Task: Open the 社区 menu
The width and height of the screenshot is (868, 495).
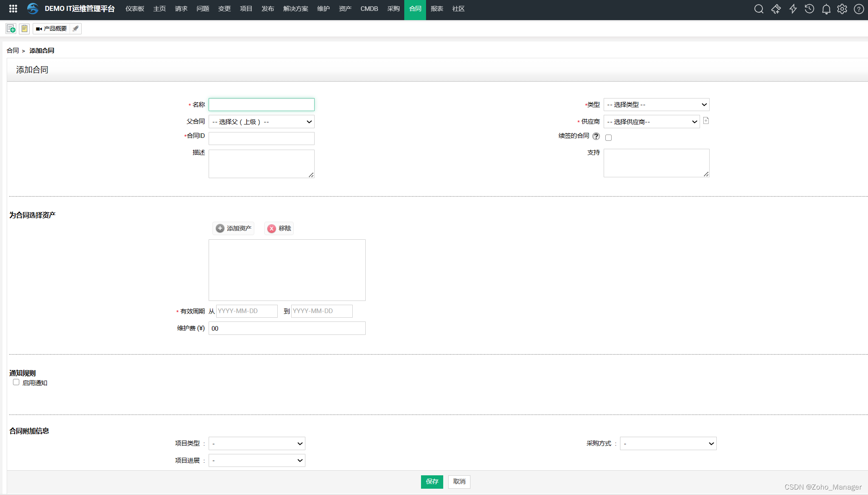Action: 459,9
